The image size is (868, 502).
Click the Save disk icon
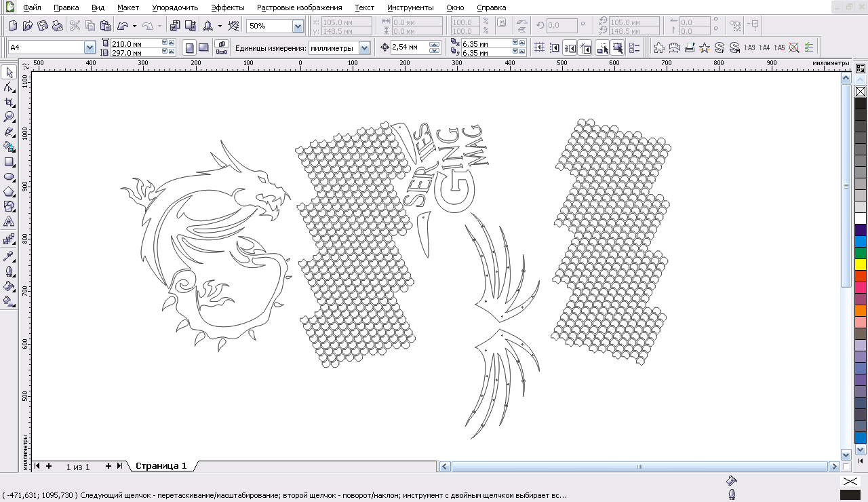tap(42, 26)
